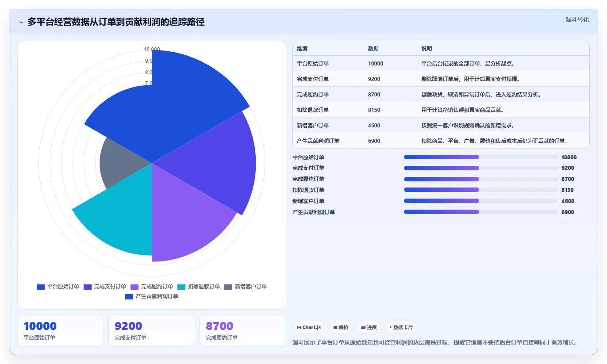Click the 完成履约订单 progress bar
This screenshot has width=607, height=364.
[480, 179]
